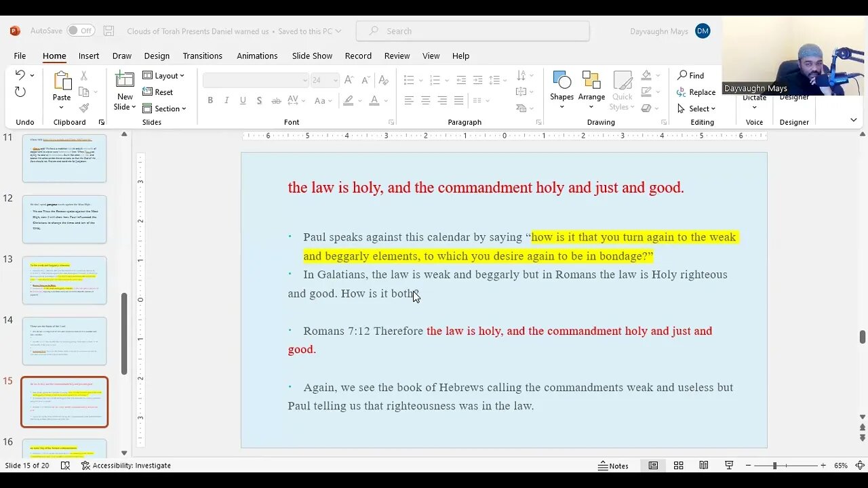Click the Find button
868x488 pixels.
click(690, 75)
